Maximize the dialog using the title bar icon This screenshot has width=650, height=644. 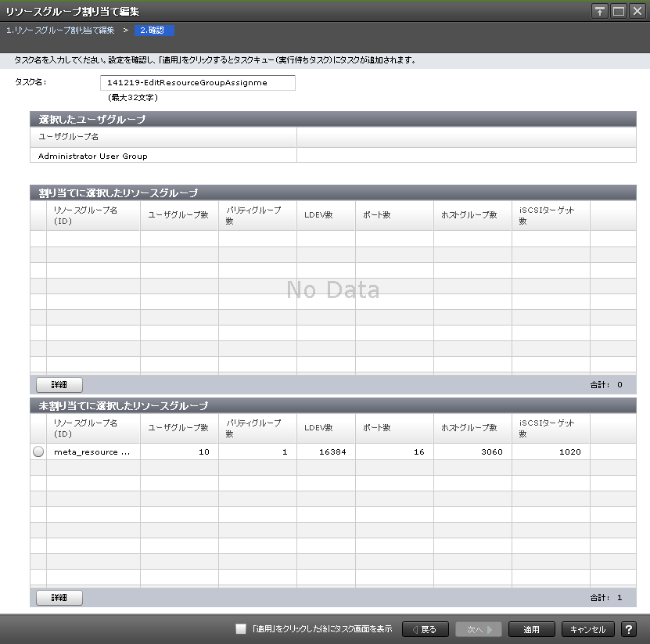(x=619, y=11)
